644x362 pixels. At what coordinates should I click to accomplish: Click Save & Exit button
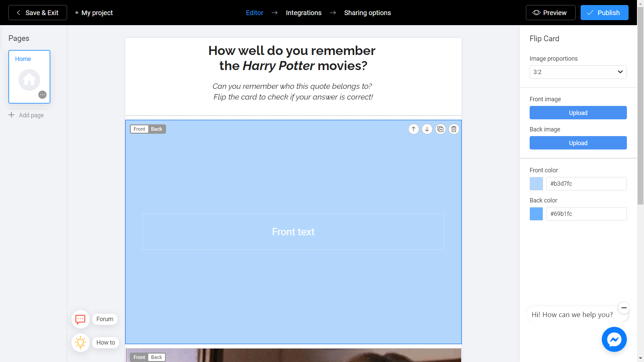pos(38,13)
